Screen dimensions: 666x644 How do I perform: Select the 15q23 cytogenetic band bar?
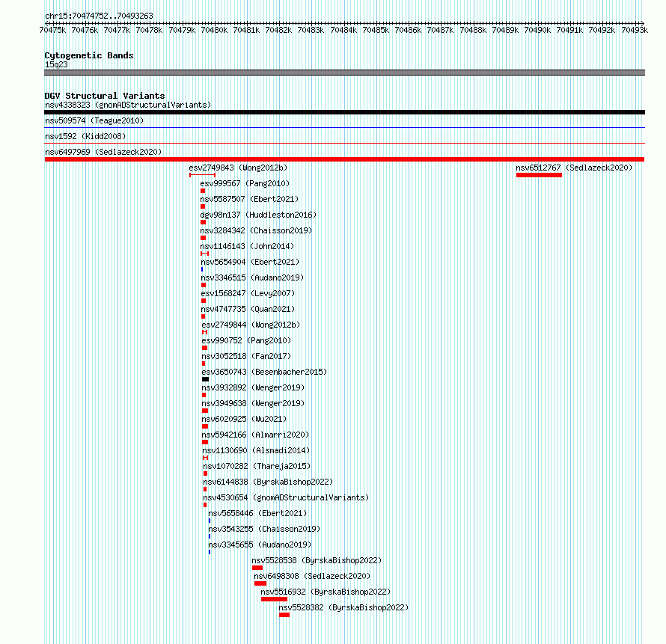344,73
